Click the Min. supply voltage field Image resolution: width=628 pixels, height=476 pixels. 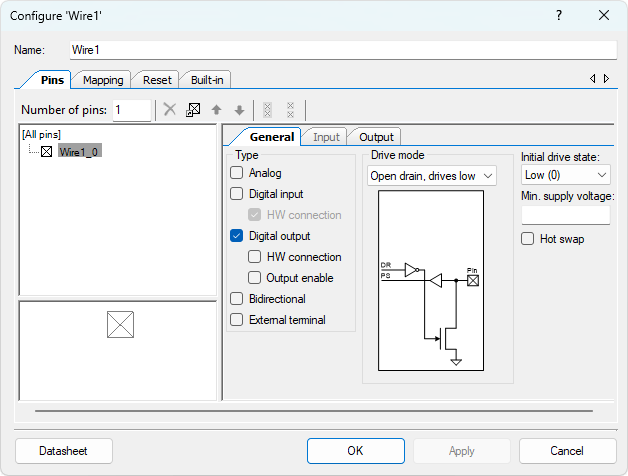pos(566,215)
